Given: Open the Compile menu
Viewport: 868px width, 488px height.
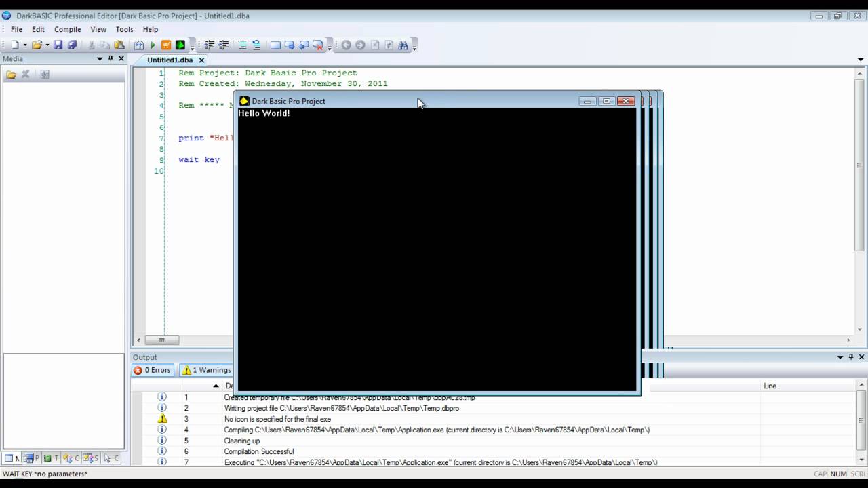Looking at the screenshot, I should pos(68,29).
